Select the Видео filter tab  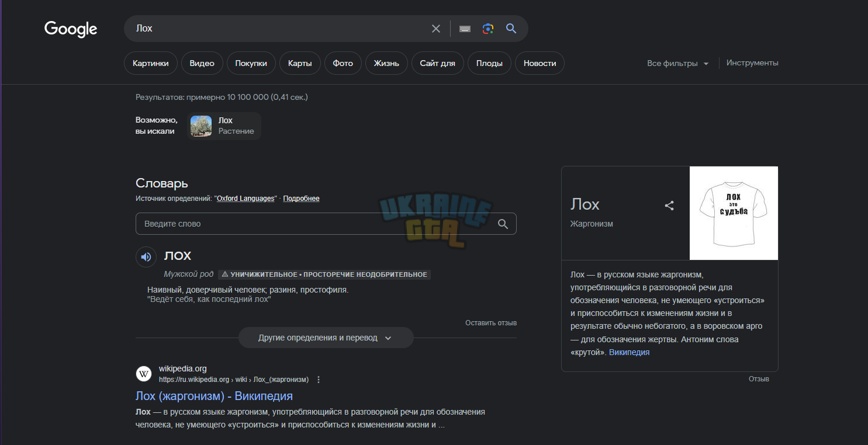tap(202, 63)
